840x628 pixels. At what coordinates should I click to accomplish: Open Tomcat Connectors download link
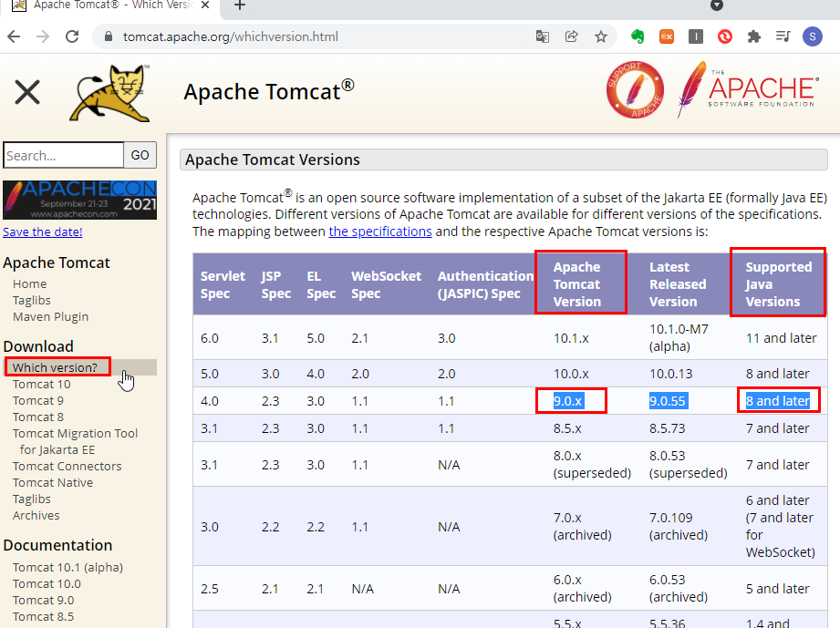tap(67, 467)
